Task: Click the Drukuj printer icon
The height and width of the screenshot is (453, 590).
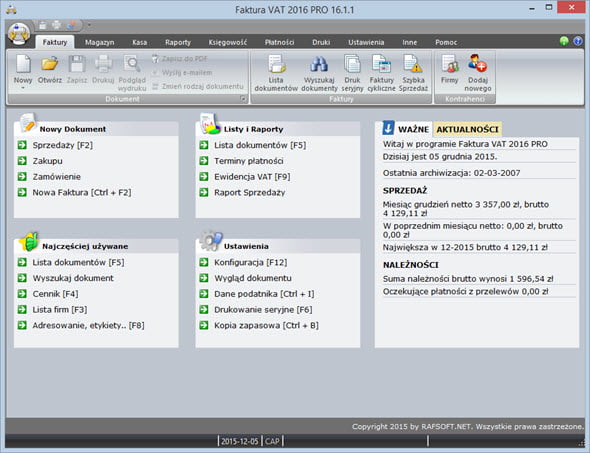Action: (x=103, y=64)
